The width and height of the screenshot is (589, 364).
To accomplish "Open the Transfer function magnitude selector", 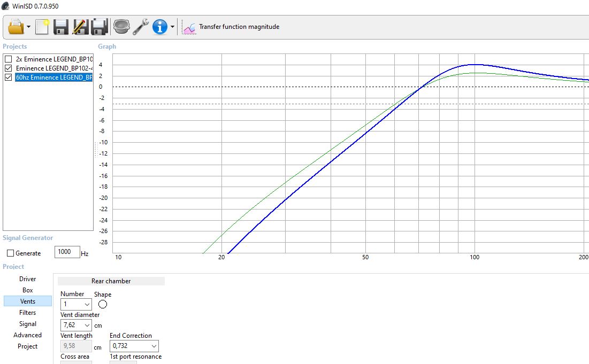I will (x=239, y=27).
